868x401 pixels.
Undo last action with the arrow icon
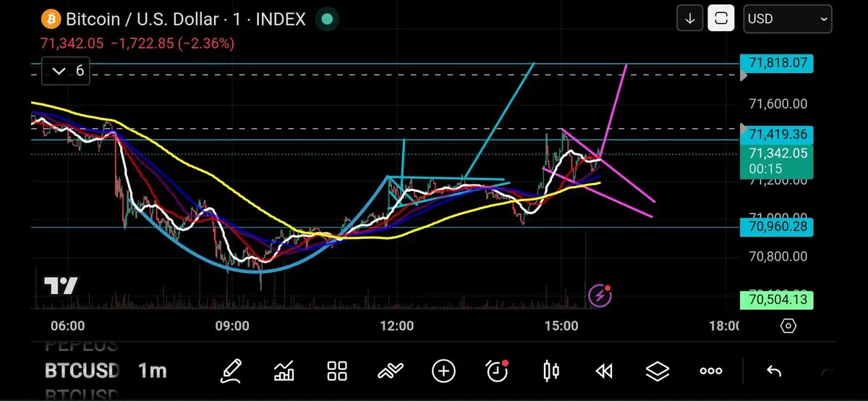tap(774, 371)
